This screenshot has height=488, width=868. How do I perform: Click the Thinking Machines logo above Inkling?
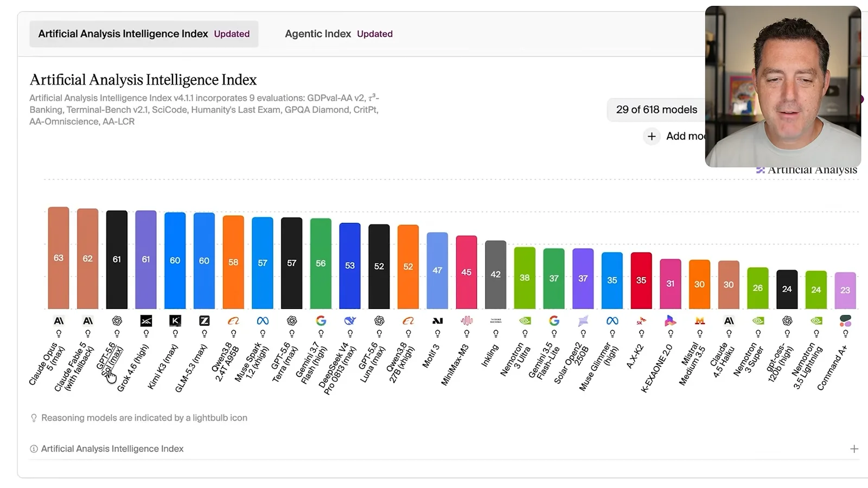coord(495,321)
